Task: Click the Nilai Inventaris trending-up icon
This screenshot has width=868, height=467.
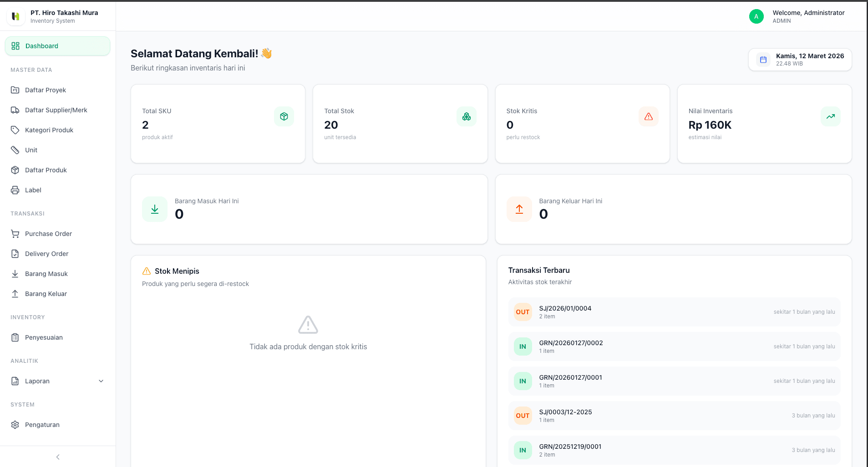Action: pos(830,116)
